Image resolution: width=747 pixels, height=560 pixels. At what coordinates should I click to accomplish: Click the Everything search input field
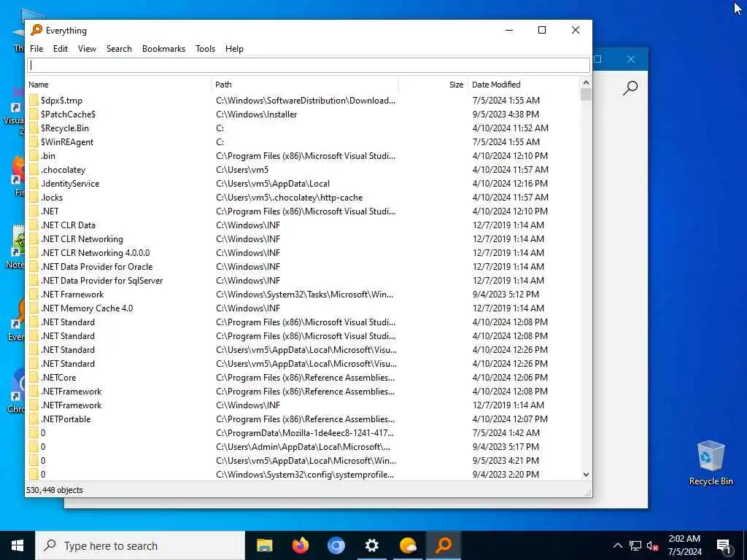click(x=309, y=65)
